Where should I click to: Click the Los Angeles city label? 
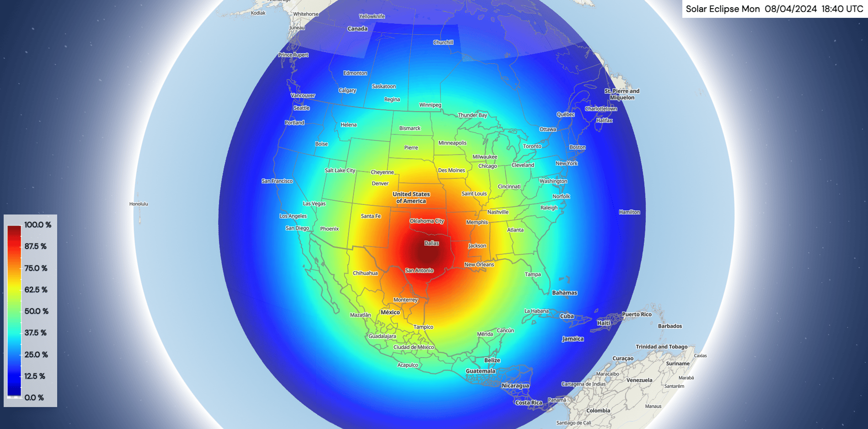pyautogui.click(x=293, y=216)
